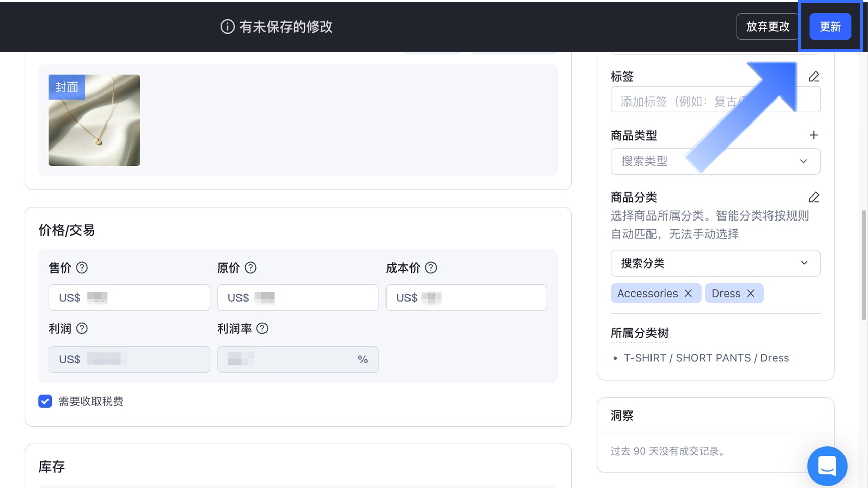Click the 成本价 cost input field

pyautogui.click(x=480, y=298)
